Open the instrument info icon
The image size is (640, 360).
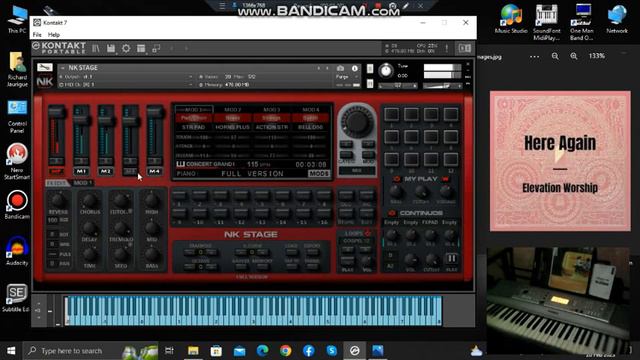354,68
